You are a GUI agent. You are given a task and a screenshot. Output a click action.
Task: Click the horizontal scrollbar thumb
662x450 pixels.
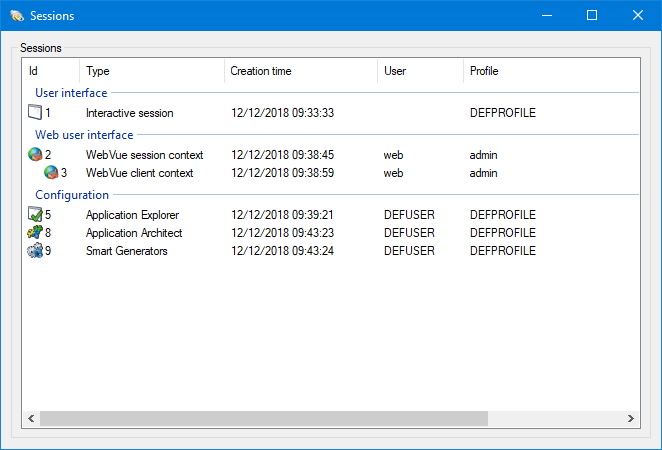pos(264,418)
